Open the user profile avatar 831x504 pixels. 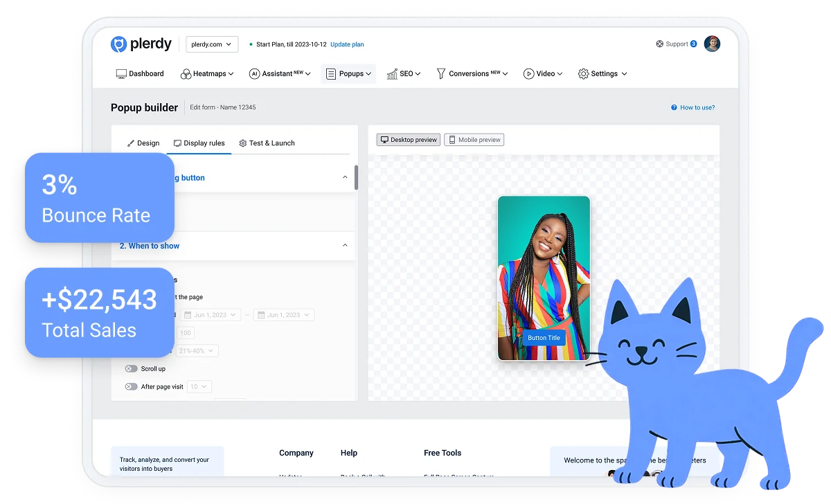pyautogui.click(x=712, y=44)
